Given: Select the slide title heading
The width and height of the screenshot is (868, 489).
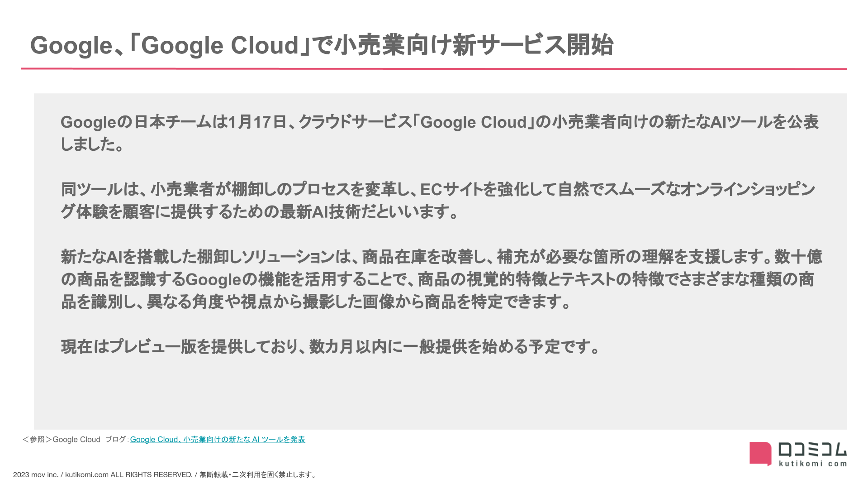Looking at the screenshot, I should (321, 45).
